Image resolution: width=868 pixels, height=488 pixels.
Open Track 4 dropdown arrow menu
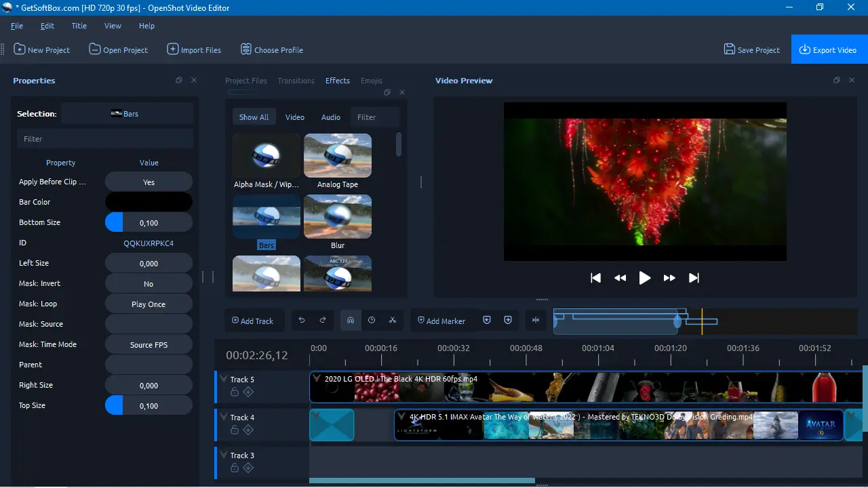pyautogui.click(x=223, y=418)
